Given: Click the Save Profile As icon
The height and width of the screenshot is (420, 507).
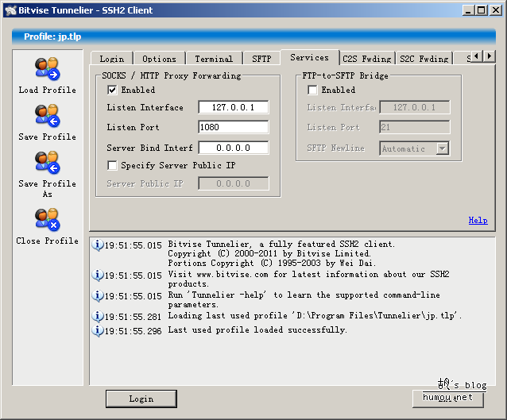Looking at the screenshot, I should [48, 163].
